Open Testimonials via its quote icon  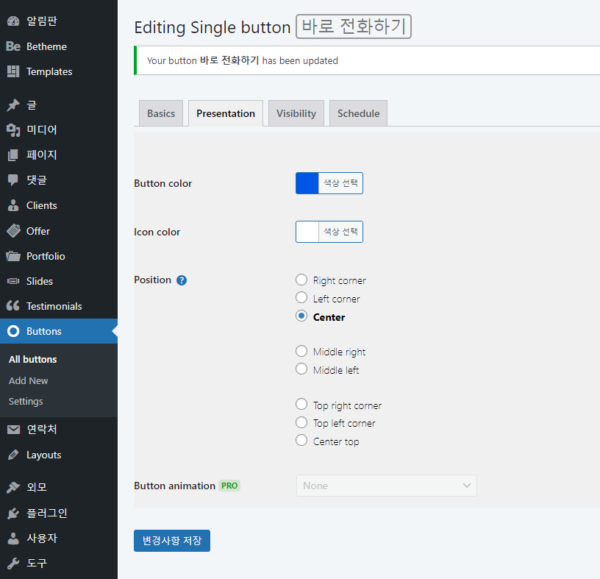coord(13,306)
